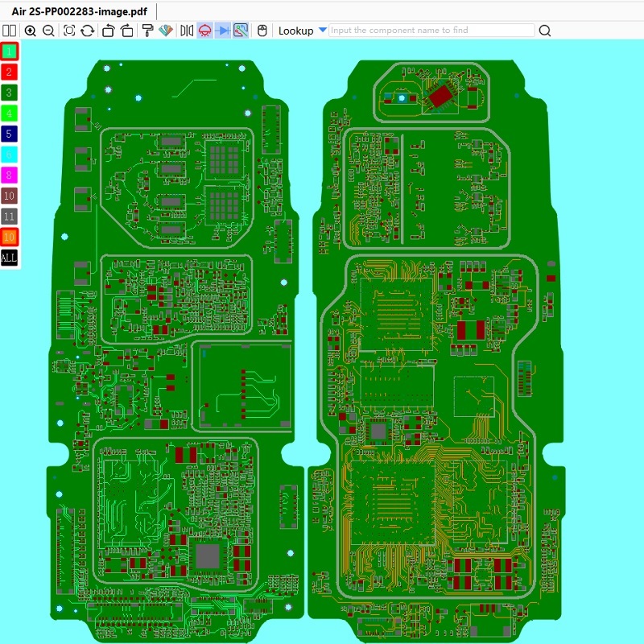644x644 pixels.
Task: Select gray layer 11 swatch
Action: point(9,217)
